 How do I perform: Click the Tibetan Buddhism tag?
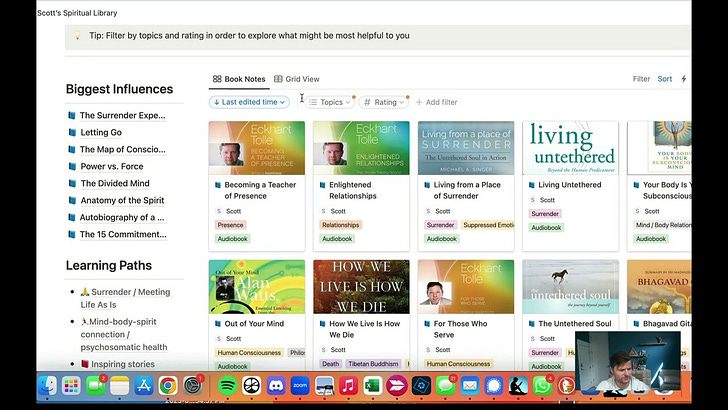tap(373, 364)
